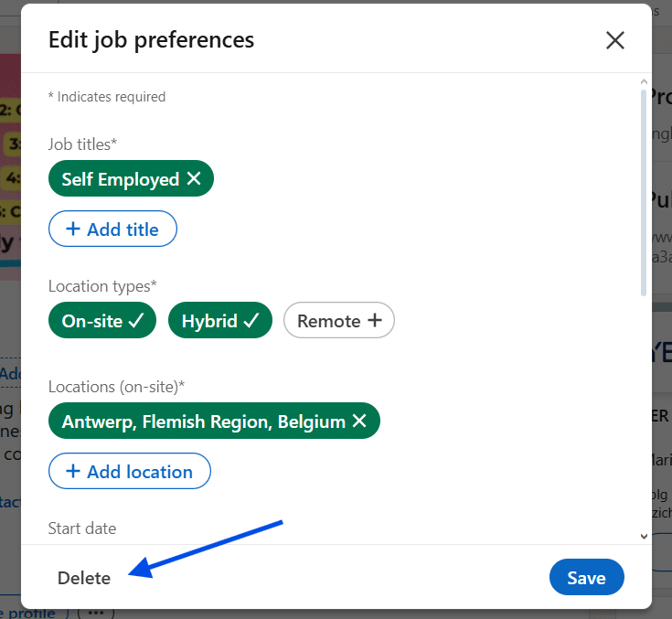Click the dialog's vertical scrollbar thumb
The width and height of the screenshot is (672, 619).
pyautogui.click(x=644, y=192)
